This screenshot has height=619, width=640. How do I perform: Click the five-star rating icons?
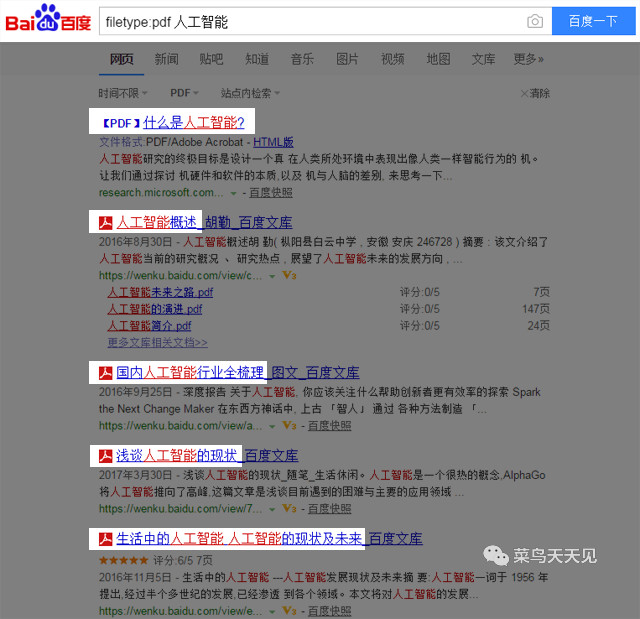coord(123,560)
